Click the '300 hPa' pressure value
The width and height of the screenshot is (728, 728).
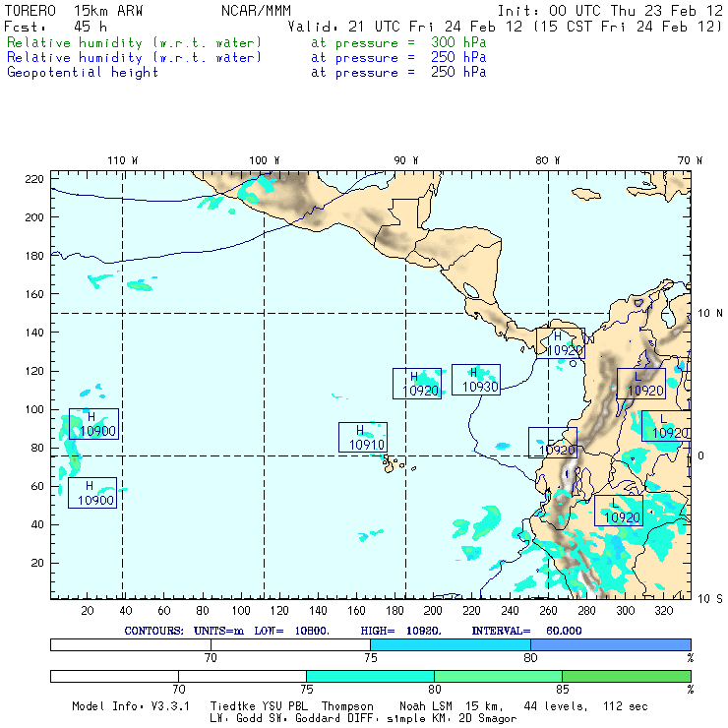click(x=458, y=42)
